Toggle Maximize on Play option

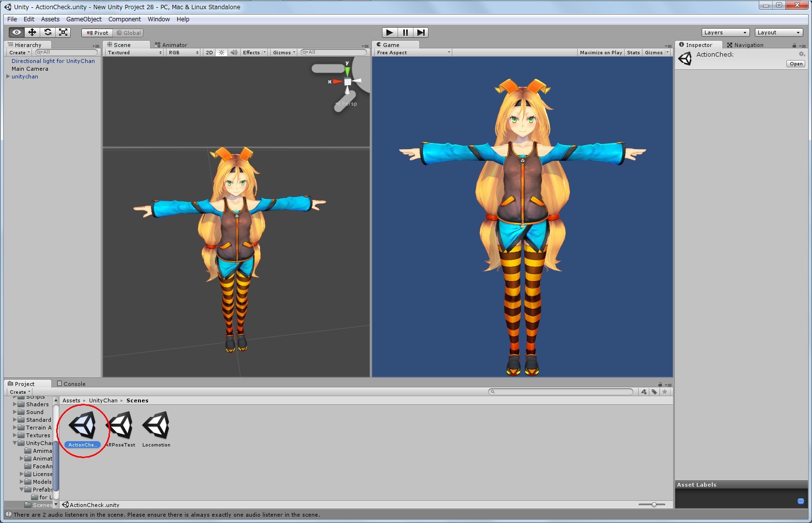pyautogui.click(x=600, y=52)
